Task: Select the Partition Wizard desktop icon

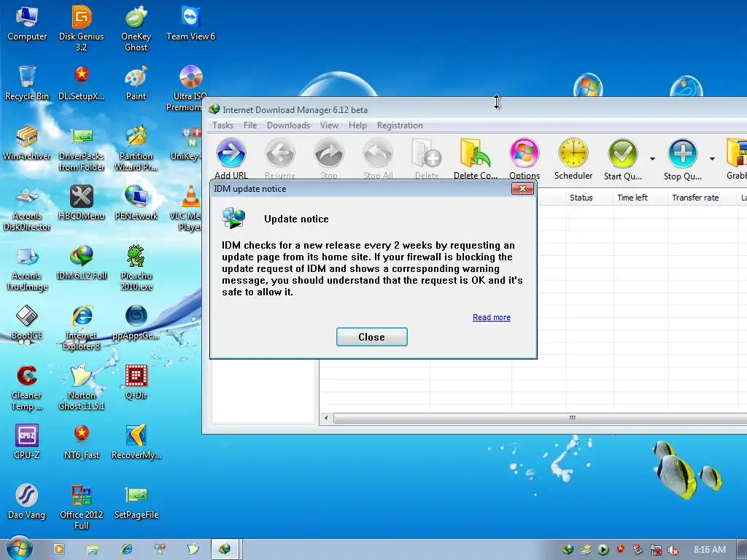Action: point(136,147)
